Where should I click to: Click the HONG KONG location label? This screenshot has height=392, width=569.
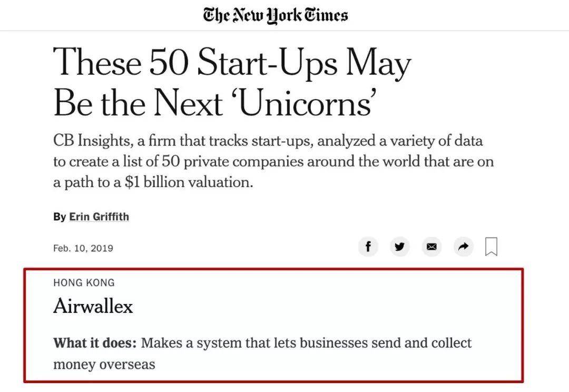pyautogui.click(x=84, y=283)
